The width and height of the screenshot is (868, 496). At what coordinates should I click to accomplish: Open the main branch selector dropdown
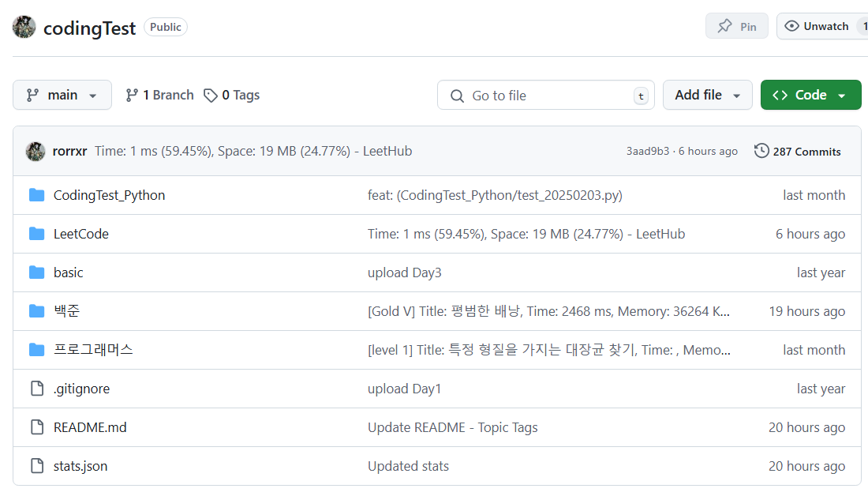click(62, 96)
